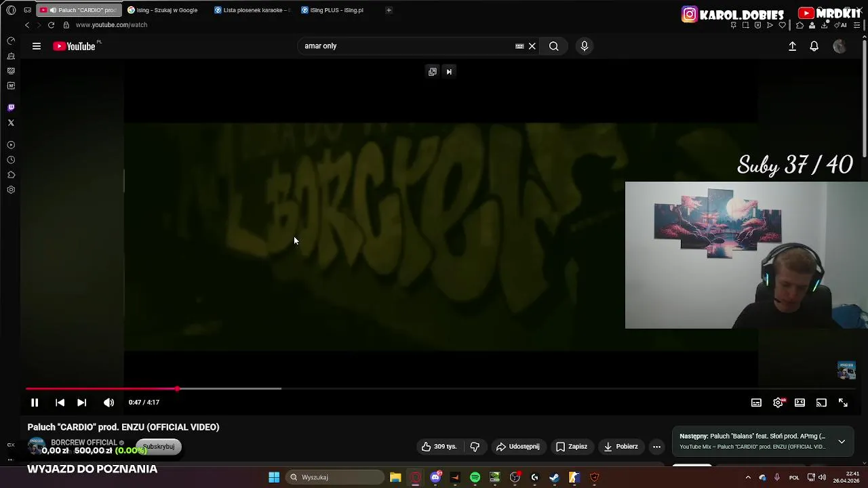Click the channel watermark thumbnail in video
The width and height of the screenshot is (868, 488).
pyautogui.click(x=846, y=370)
